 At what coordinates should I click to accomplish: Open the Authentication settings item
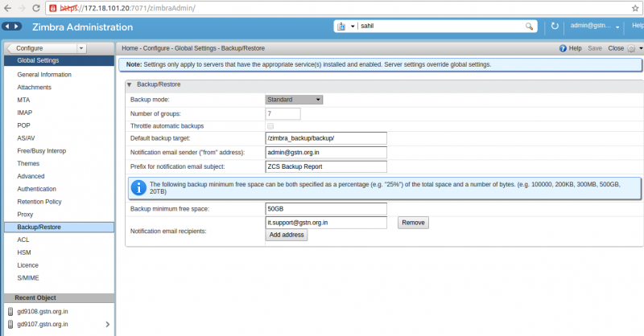36,189
